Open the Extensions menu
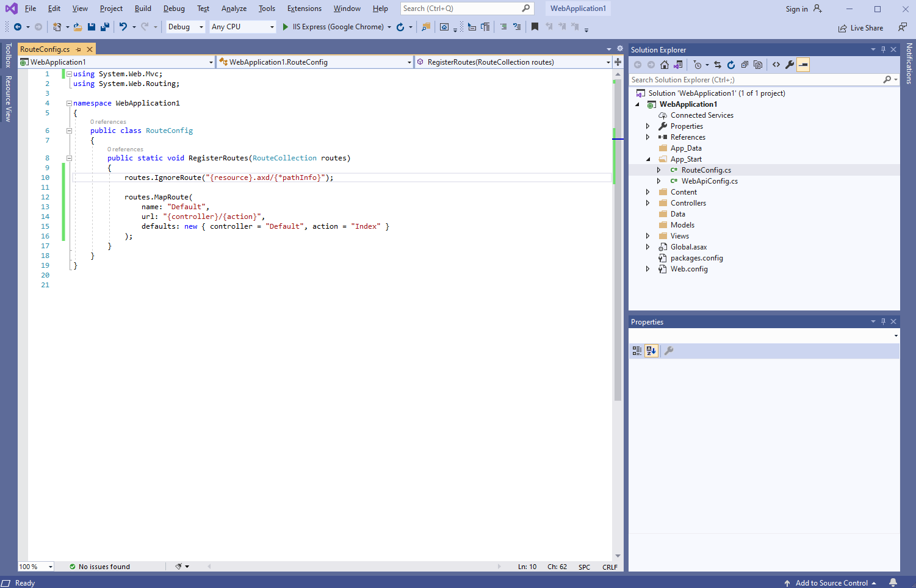 click(x=304, y=9)
